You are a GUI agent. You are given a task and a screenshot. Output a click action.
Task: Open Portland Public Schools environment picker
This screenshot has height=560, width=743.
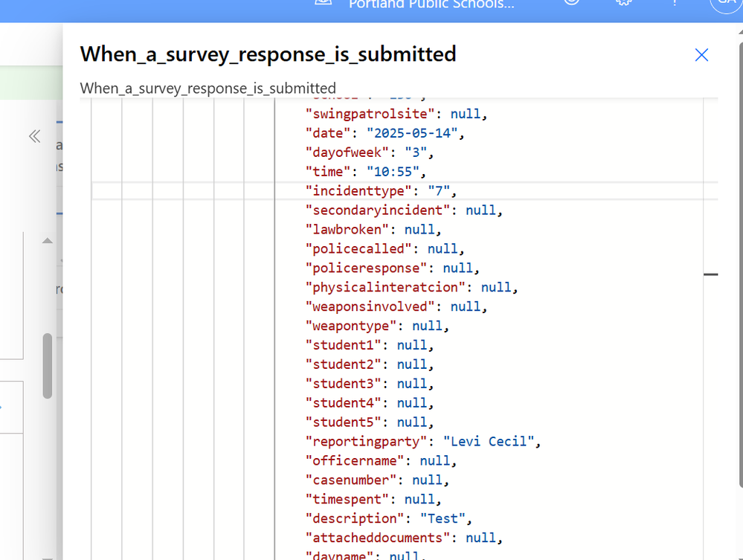[431, 4]
